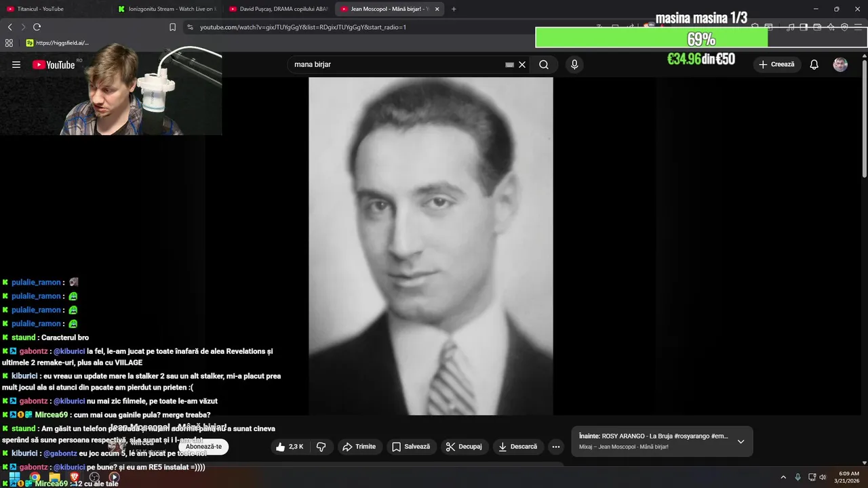
Task: Start voice search with microphone icon
Action: click(574, 64)
